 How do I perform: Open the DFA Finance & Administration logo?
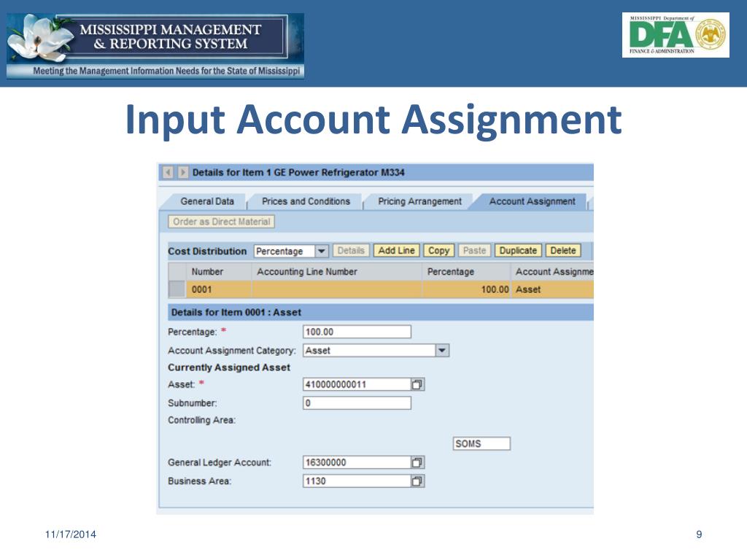[676, 35]
